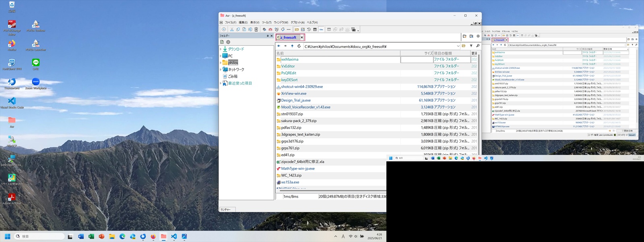The width and height of the screenshot is (644, 242).
Task: Close the z_freesoft tab
Action: point(302,37)
